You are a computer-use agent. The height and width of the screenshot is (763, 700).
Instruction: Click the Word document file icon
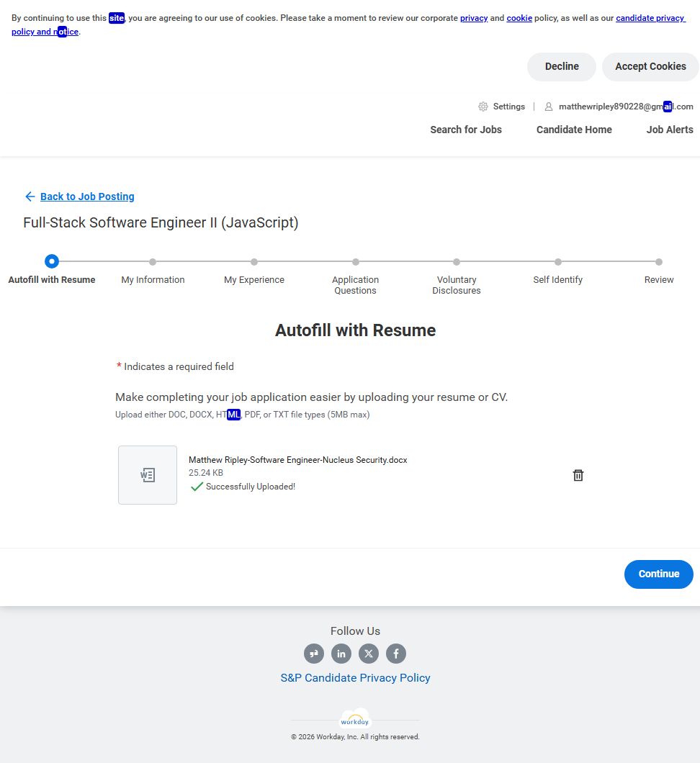point(148,475)
